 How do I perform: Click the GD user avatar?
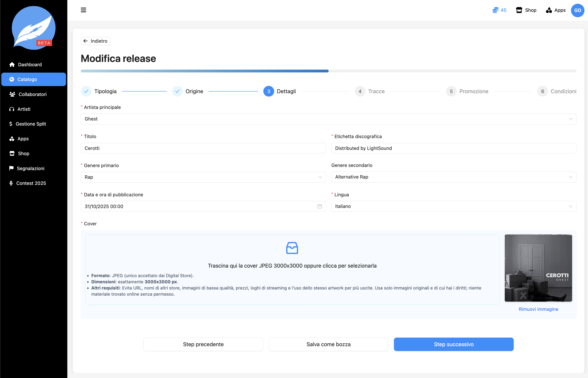pos(578,10)
